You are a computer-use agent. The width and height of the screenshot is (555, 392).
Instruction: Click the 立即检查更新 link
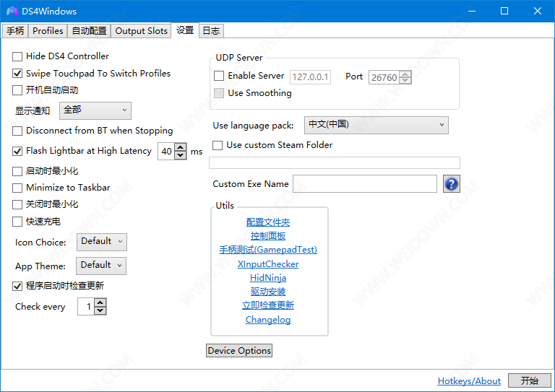tap(268, 305)
